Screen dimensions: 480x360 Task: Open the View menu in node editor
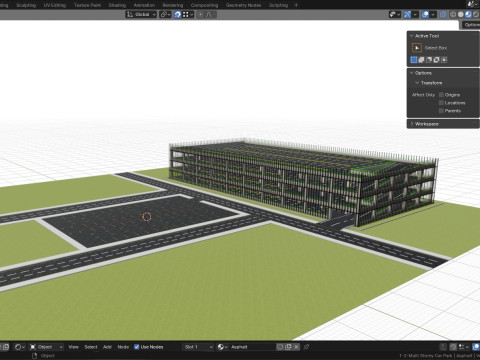coord(73,347)
